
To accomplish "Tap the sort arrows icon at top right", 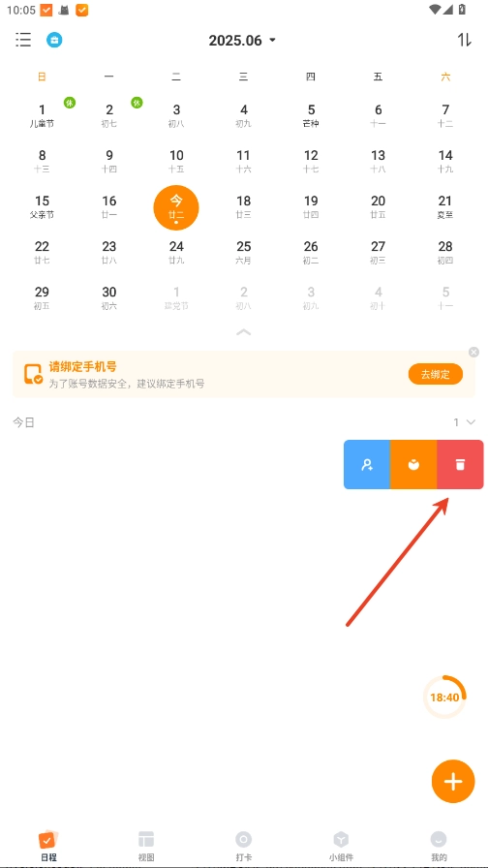I will pyautogui.click(x=464, y=40).
